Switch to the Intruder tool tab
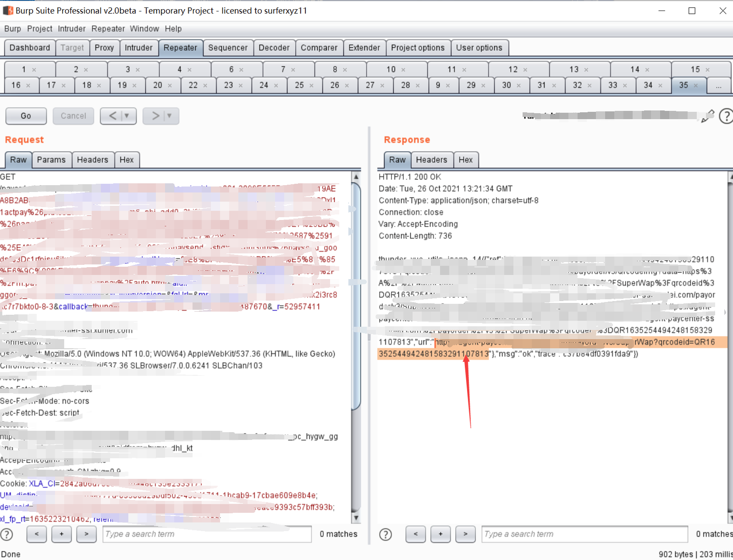 click(x=138, y=48)
